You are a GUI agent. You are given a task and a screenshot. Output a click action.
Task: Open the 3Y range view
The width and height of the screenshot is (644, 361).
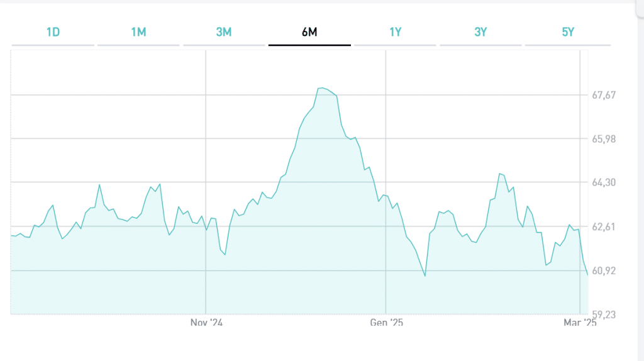coord(480,32)
